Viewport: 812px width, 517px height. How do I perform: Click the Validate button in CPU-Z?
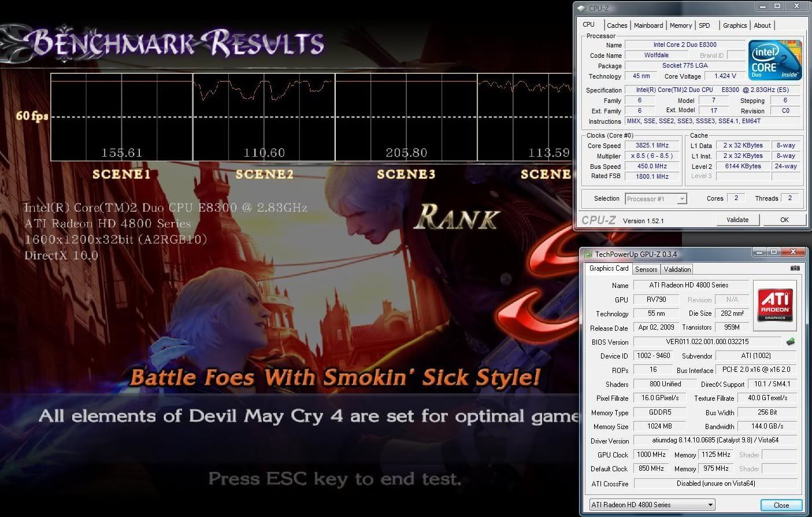coord(737,220)
